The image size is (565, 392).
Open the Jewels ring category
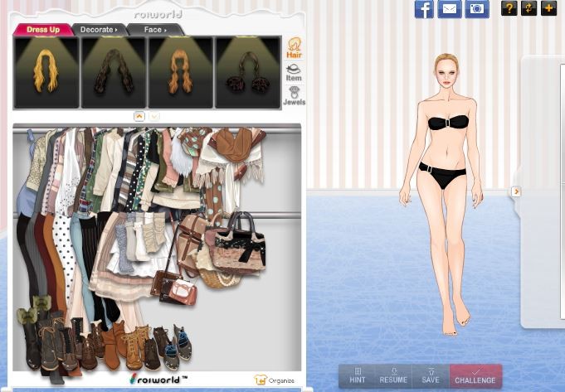[294, 95]
